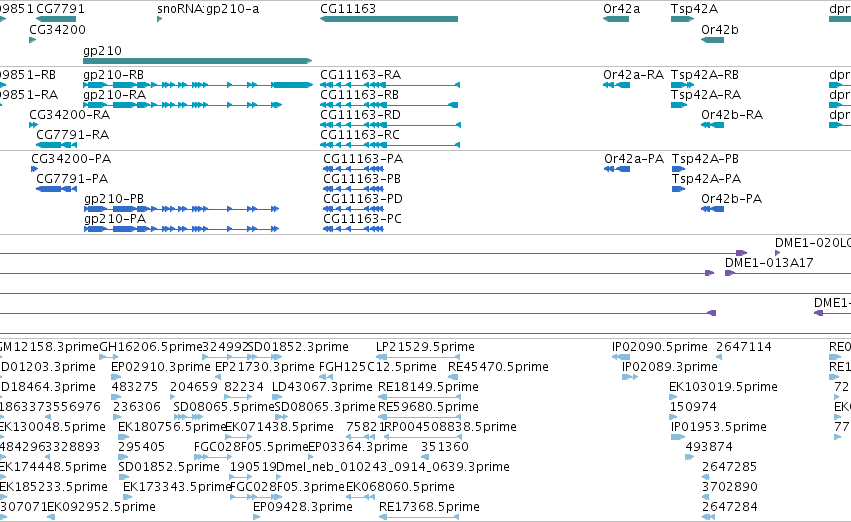Click the CG11163-PD protein feature
851x522 pixels.
[x=353, y=209]
